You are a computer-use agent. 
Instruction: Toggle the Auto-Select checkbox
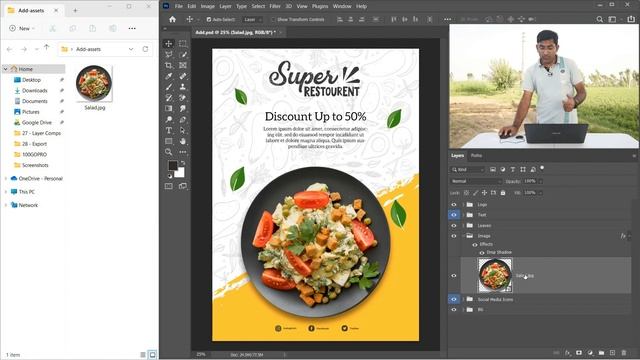tap(209, 19)
